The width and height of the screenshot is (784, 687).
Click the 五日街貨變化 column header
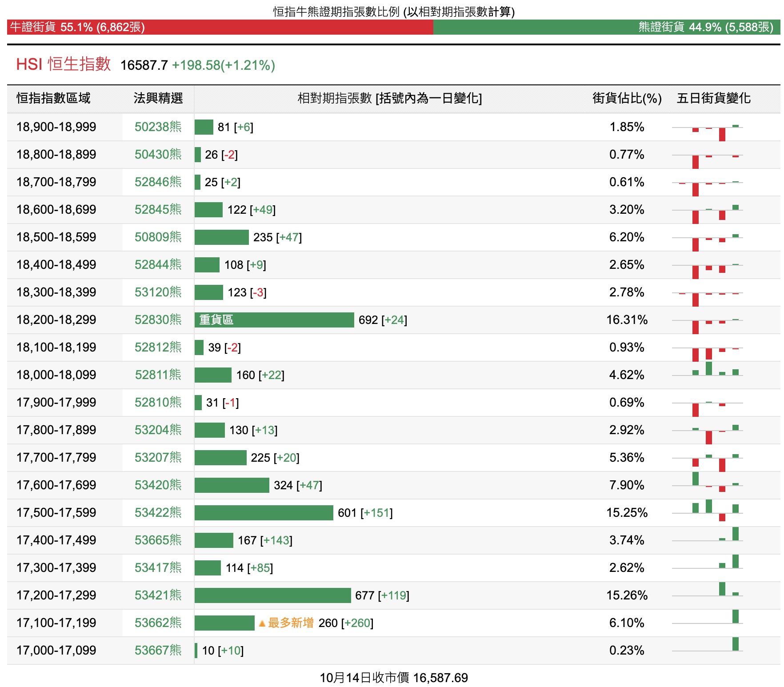click(713, 98)
